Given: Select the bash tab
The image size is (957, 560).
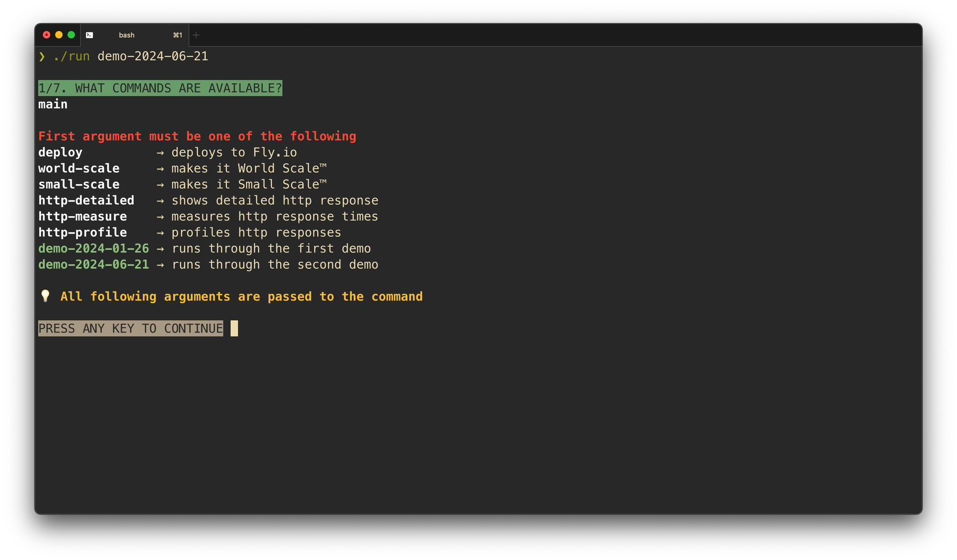Looking at the screenshot, I should point(134,35).
